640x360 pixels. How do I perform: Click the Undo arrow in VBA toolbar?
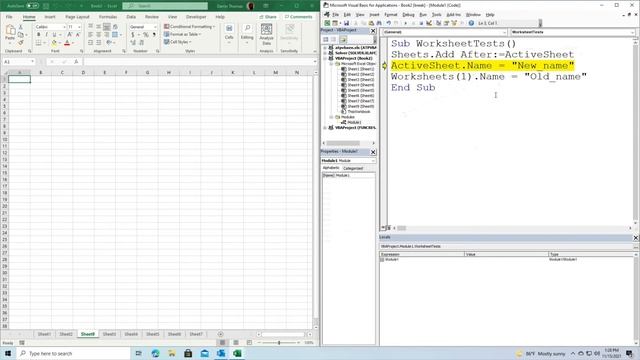(389, 23)
